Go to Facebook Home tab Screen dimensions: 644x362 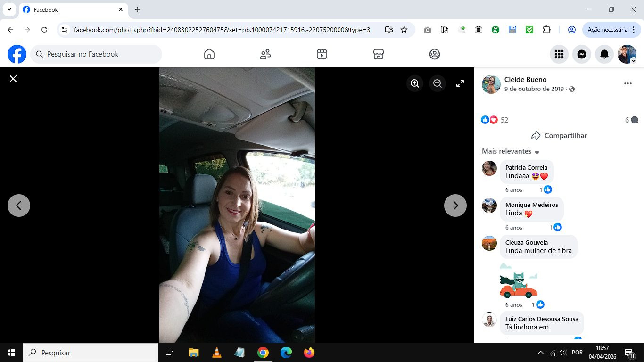[x=209, y=55]
